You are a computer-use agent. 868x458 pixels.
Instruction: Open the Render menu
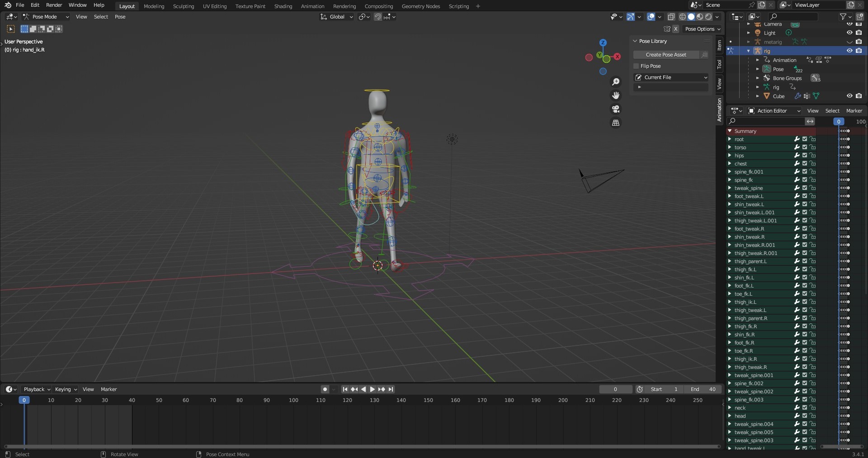coord(54,5)
